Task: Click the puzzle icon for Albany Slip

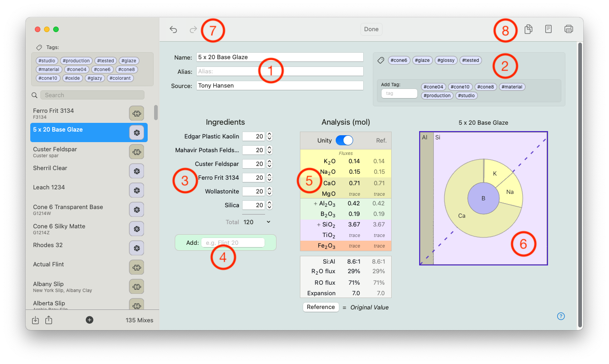Action: point(136,287)
